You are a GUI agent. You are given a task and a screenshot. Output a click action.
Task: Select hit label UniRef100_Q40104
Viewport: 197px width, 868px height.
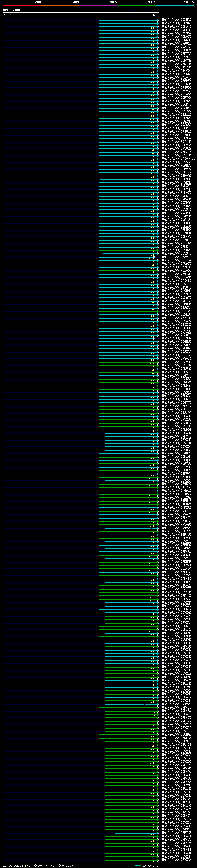[177, 799]
